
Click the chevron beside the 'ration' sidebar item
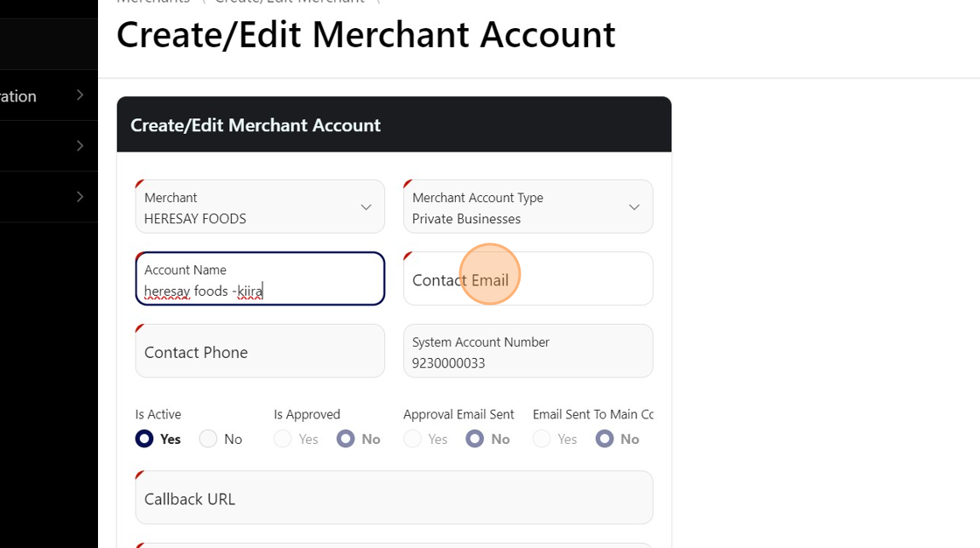point(80,95)
